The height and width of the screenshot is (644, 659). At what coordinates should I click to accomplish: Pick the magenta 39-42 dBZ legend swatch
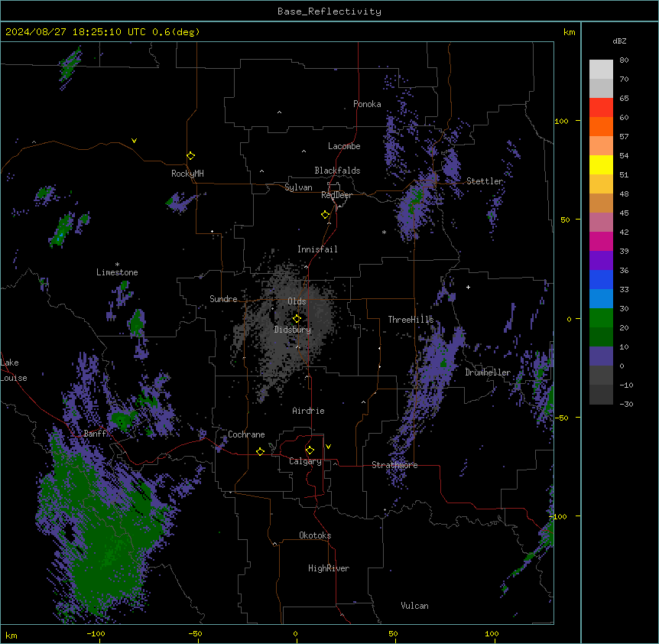[x=601, y=241]
